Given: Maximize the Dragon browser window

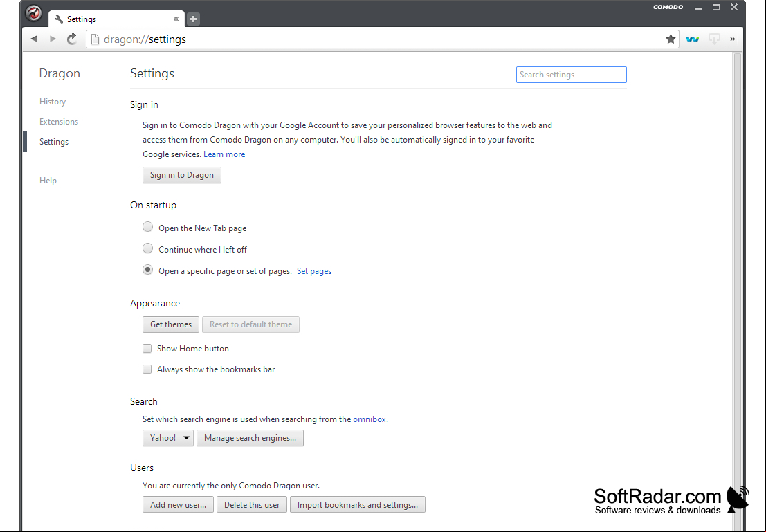Looking at the screenshot, I should [x=716, y=7].
